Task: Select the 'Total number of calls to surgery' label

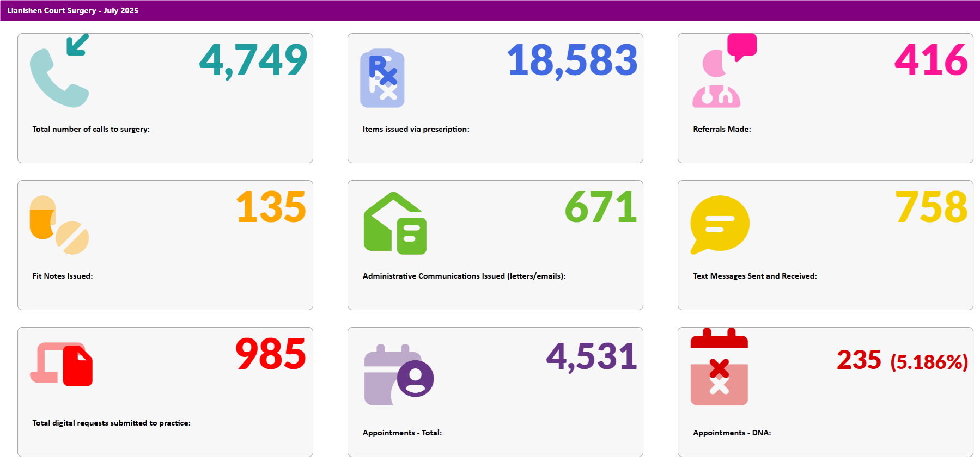Action: coord(91,129)
